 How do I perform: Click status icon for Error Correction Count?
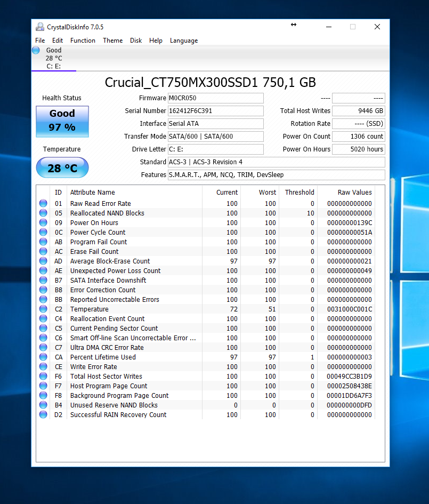click(x=43, y=290)
